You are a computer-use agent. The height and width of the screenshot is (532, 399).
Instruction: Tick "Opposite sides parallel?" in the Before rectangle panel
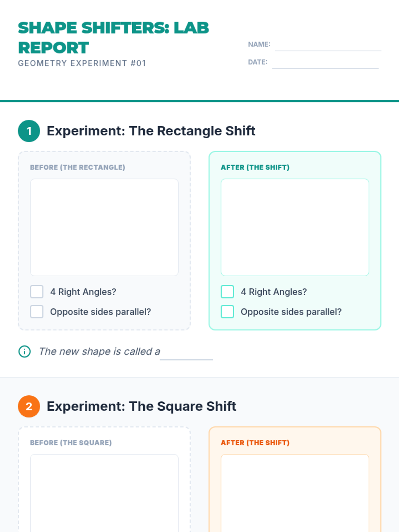[37, 312]
